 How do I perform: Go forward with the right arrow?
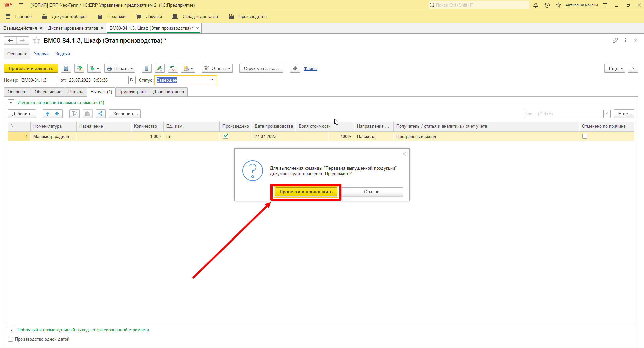click(x=22, y=41)
